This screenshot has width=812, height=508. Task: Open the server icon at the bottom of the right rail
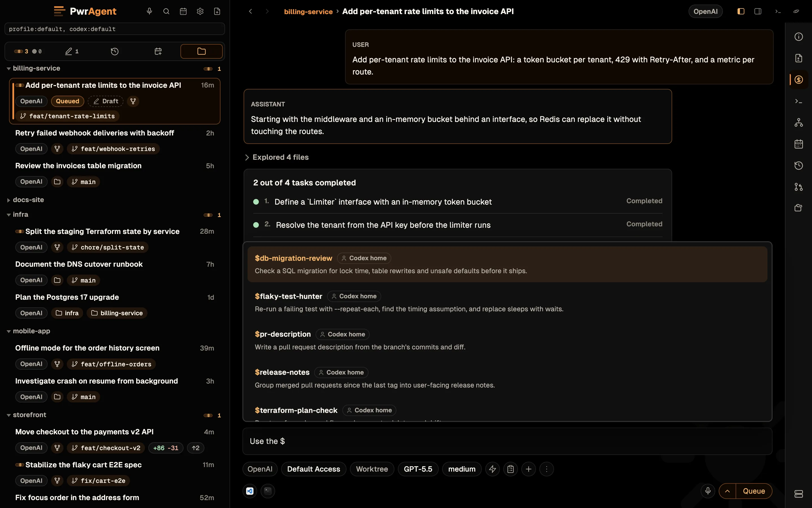(x=798, y=494)
